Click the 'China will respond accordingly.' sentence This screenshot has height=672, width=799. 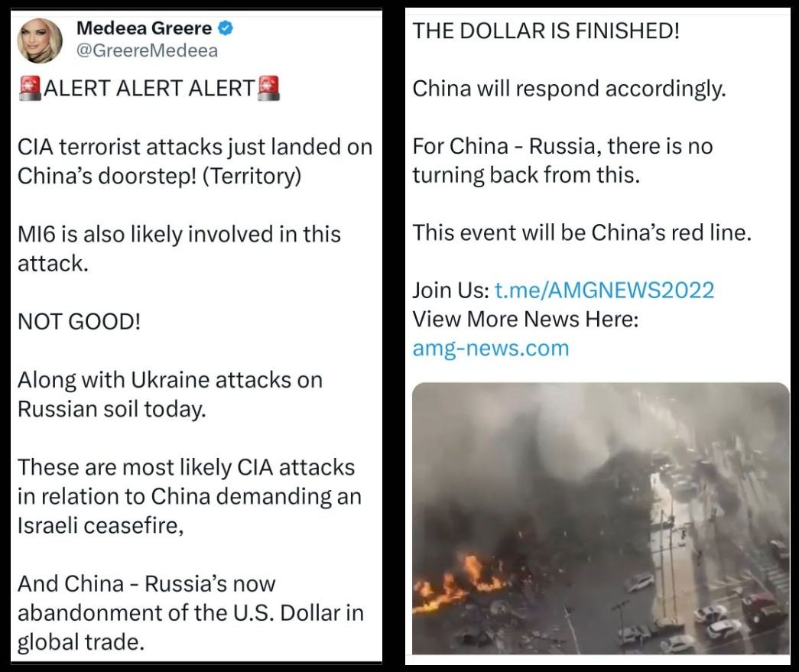pyautogui.click(x=569, y=89)
